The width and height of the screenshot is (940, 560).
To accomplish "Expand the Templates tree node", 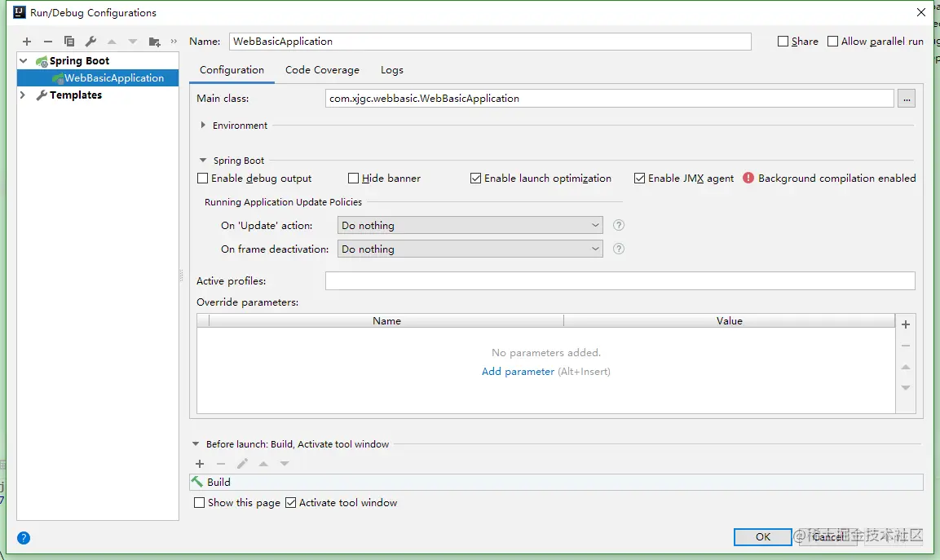I will (23, 95).
